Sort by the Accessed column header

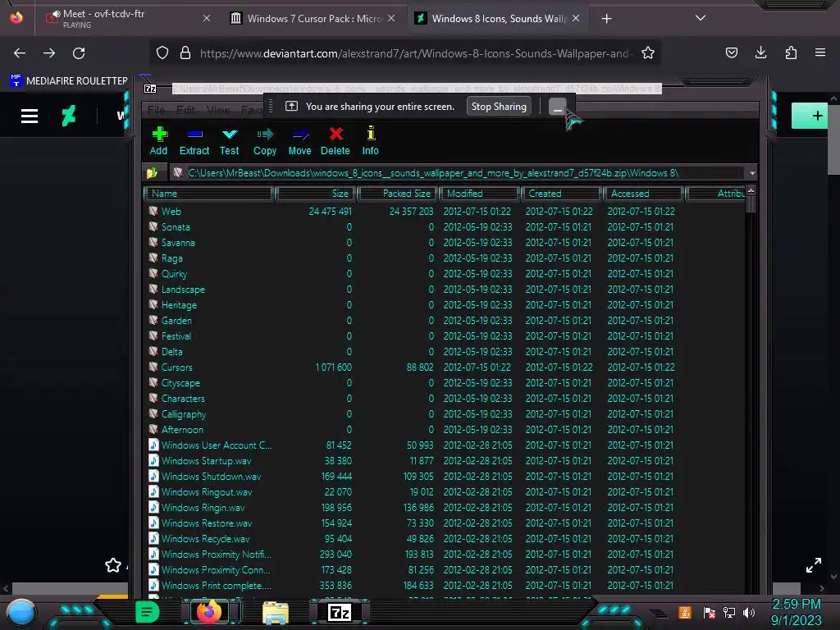pyautogui.click(x=643, y=194)
